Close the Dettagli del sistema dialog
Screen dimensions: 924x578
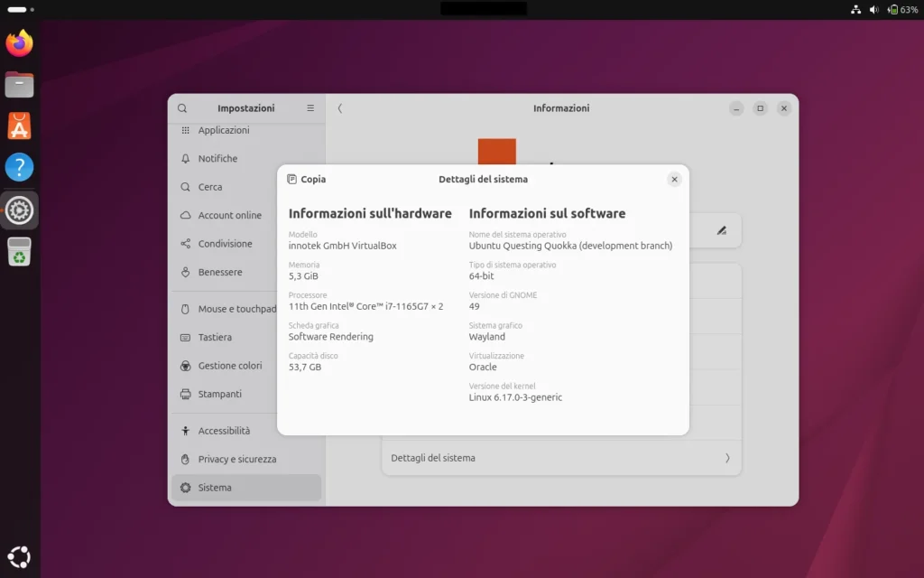pyautogui.click(x=674, y=179)
